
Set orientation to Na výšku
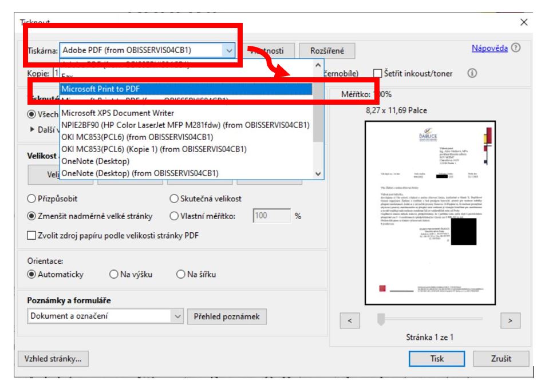point(114,275)
